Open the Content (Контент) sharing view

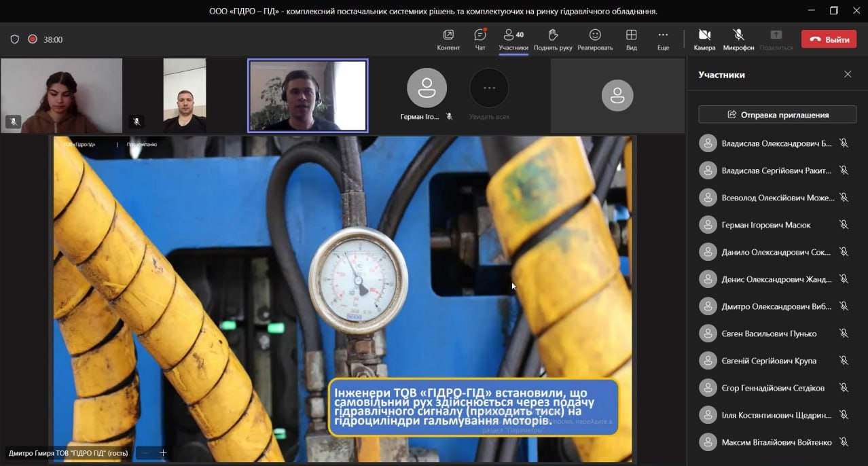click(448, 40)
